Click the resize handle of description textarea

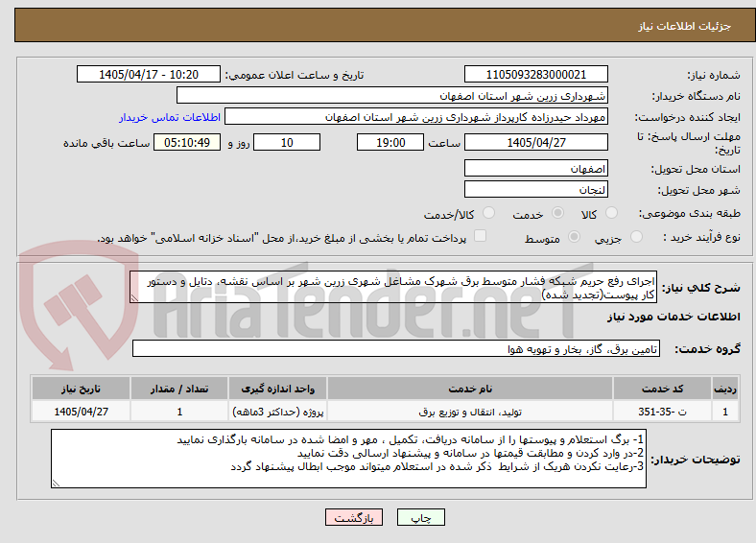pyautogui.click(x=134, y=298)
